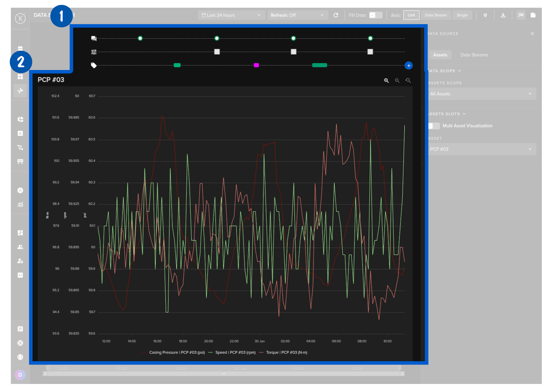Add a new label with plus button
553x392 pixels.
point(408,65)
